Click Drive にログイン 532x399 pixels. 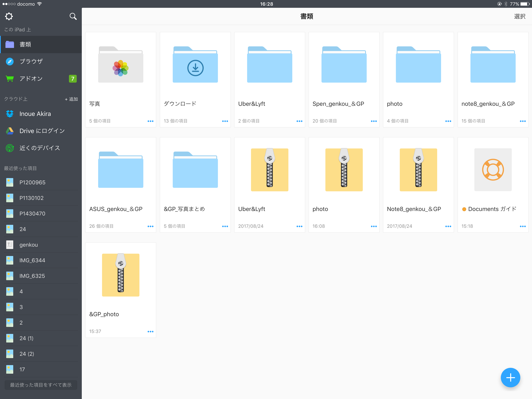coord(42,131)
